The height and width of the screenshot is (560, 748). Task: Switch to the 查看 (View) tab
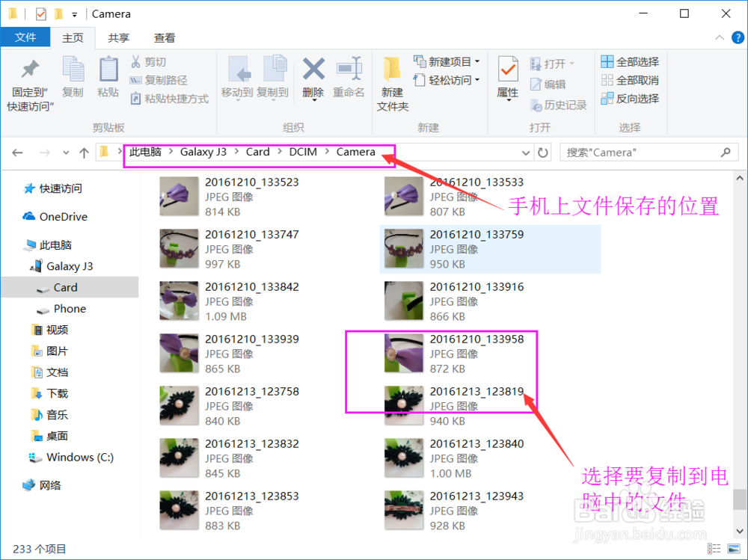(x=165, y=37)
